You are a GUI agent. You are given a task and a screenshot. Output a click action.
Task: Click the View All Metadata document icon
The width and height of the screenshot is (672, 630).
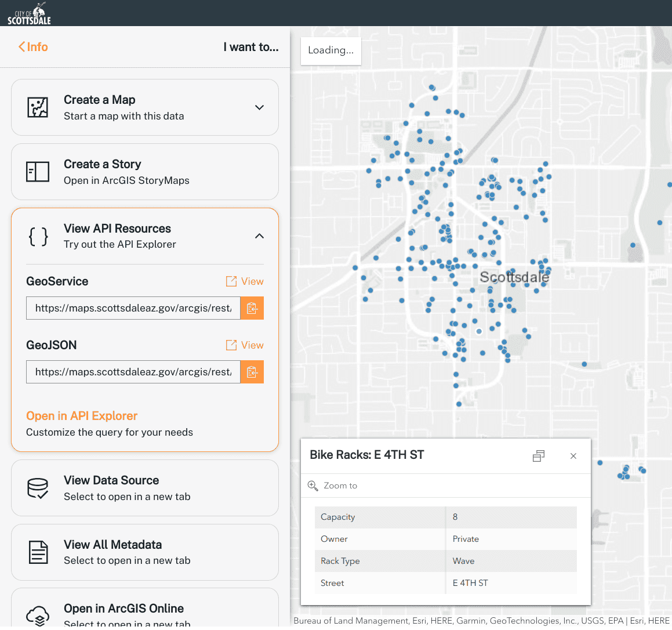38,552
